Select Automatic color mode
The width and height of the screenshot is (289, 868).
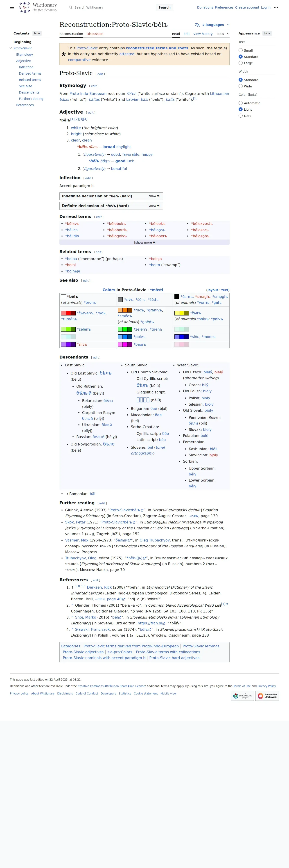pos(241,103)
